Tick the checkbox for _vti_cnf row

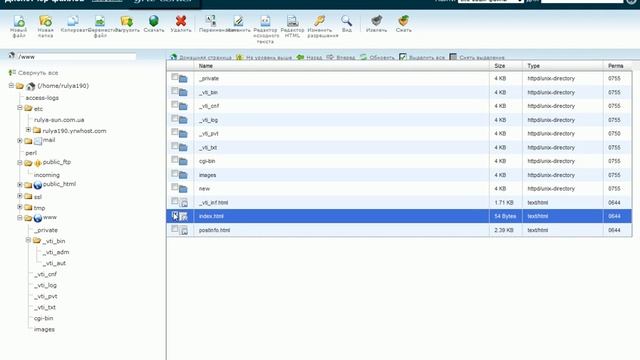click(x=174, y=104)
